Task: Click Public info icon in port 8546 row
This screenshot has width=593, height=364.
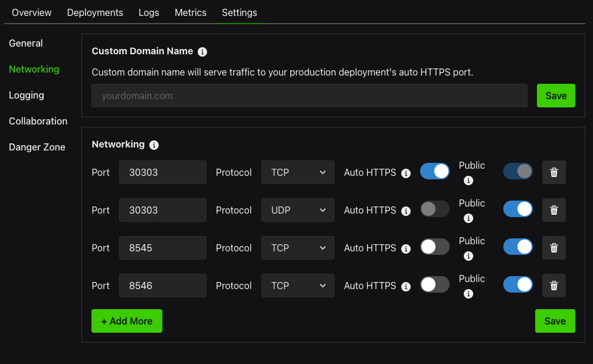Action: coord(468,294)
